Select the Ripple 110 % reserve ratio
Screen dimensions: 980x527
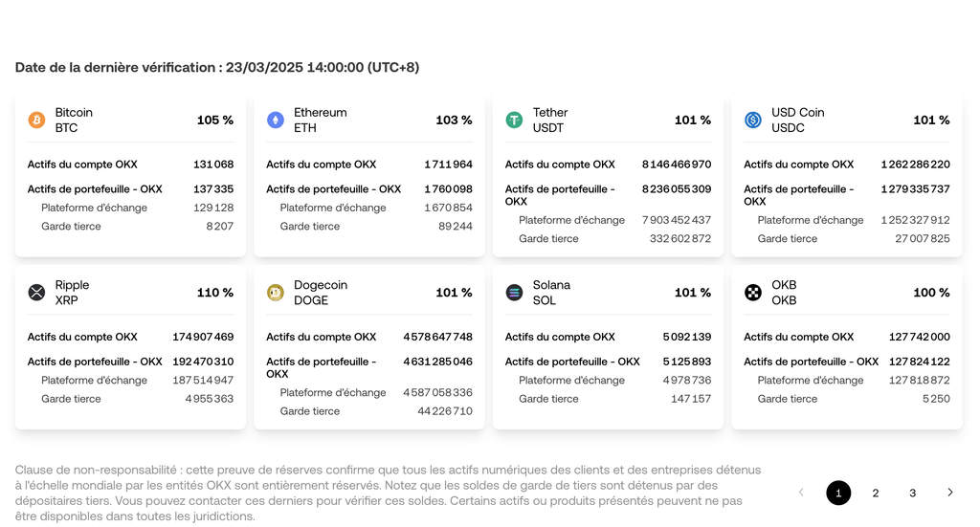215,293
